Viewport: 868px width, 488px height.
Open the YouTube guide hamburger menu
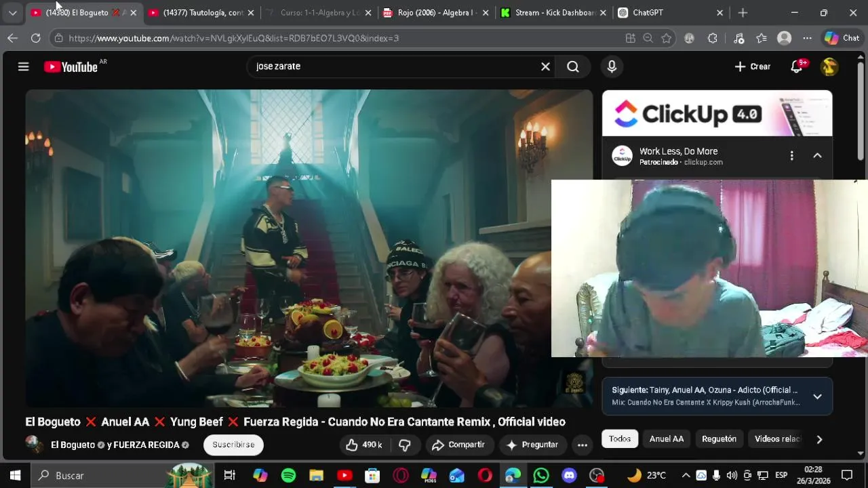(23, 66)
